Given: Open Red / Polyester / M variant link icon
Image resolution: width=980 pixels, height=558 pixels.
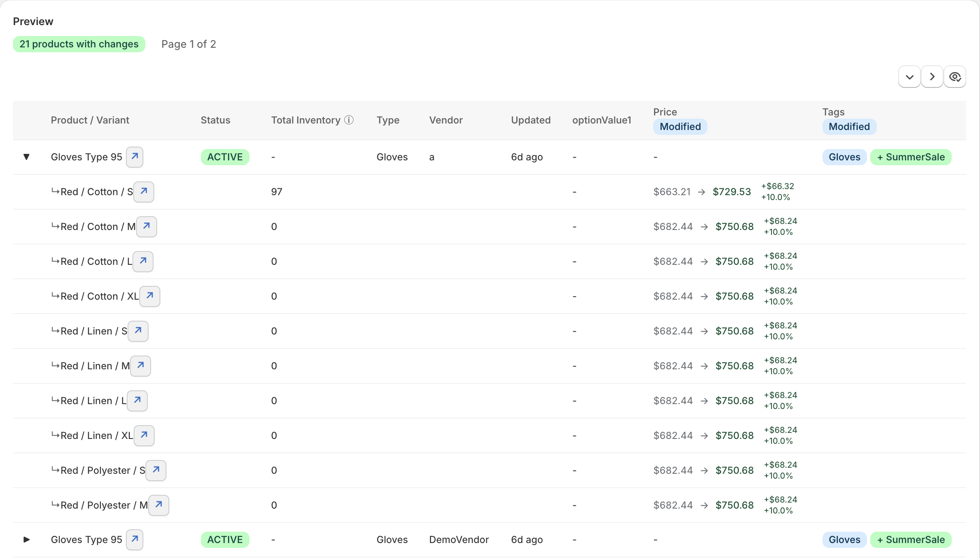Looking at the screenshot, I should 159,505.
